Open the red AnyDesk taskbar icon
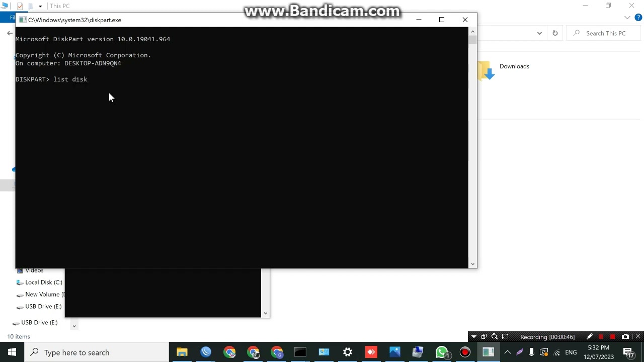This screenshot has height=362, width=644. [371, 352]
